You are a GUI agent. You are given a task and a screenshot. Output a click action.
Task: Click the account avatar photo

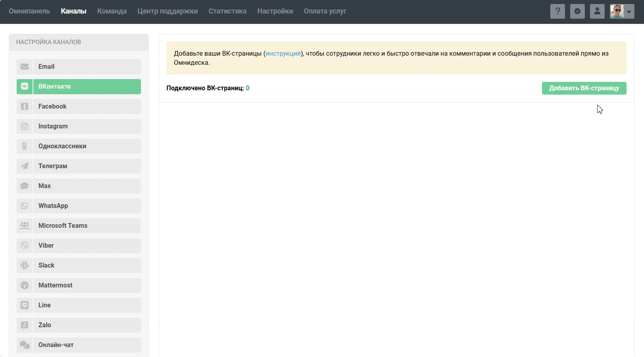617,11
